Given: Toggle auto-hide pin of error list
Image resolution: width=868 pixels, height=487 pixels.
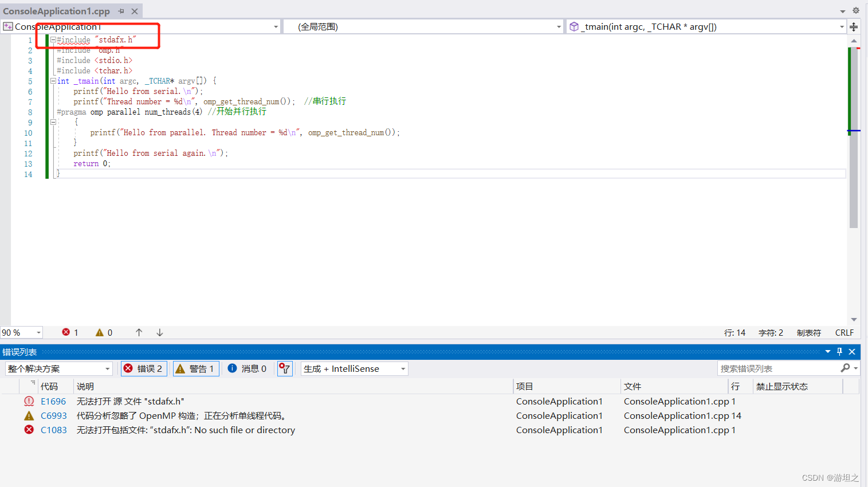Looking at the screenshot, I should [839, 352].
